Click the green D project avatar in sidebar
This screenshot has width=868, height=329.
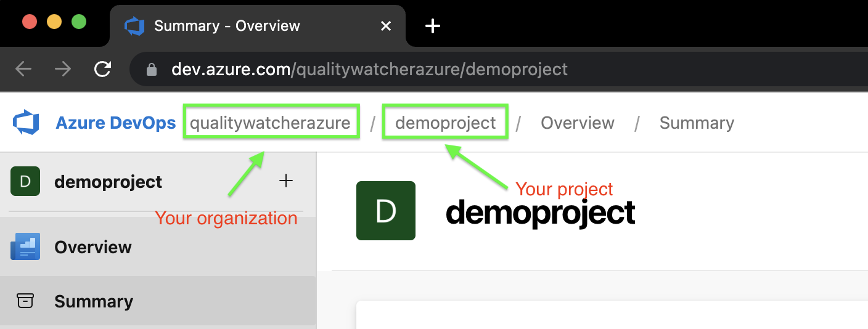[x=25, y=181]
